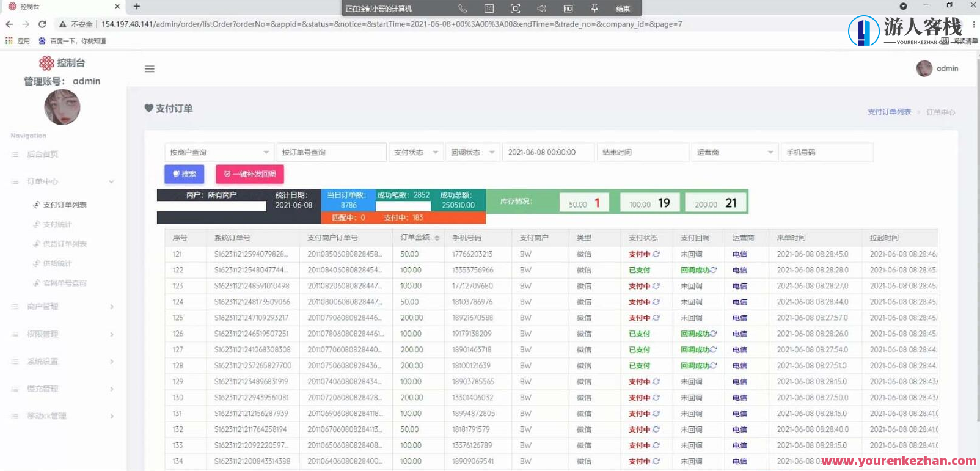Click the hamburger menu toggle icon
980x471 pixels.
coord(150,69)
